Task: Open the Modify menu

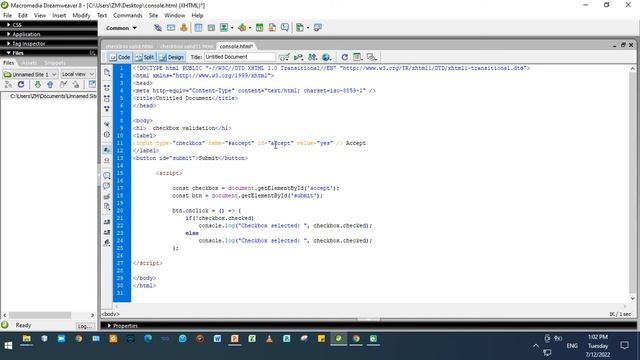Action: tap(81, 16)
